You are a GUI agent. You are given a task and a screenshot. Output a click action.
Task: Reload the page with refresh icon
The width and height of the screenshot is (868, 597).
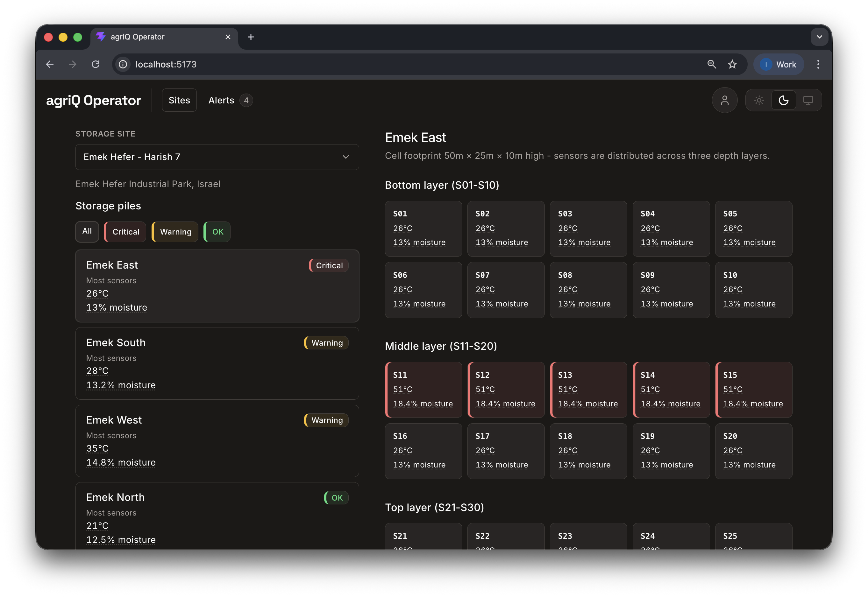click(96, 64)
